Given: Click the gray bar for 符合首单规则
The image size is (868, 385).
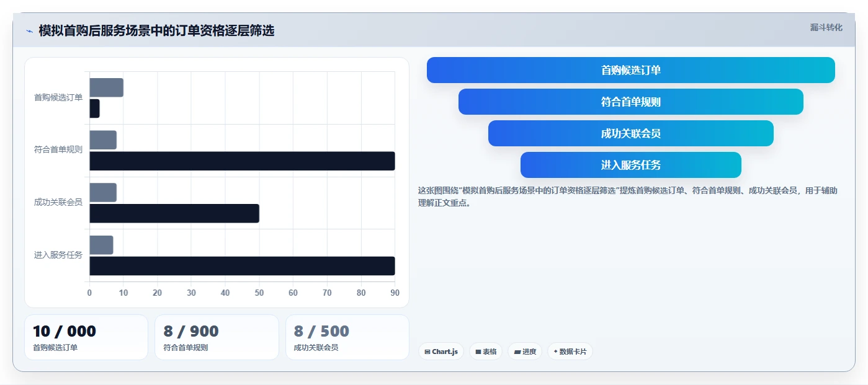Looking at the screenshot, I should pos(103,140).
